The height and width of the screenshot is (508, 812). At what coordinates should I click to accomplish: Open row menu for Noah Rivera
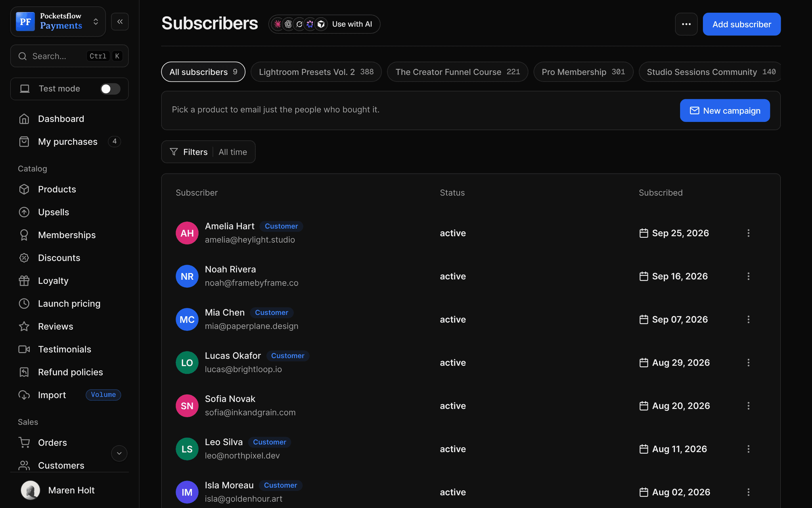(x=749, y=276)
